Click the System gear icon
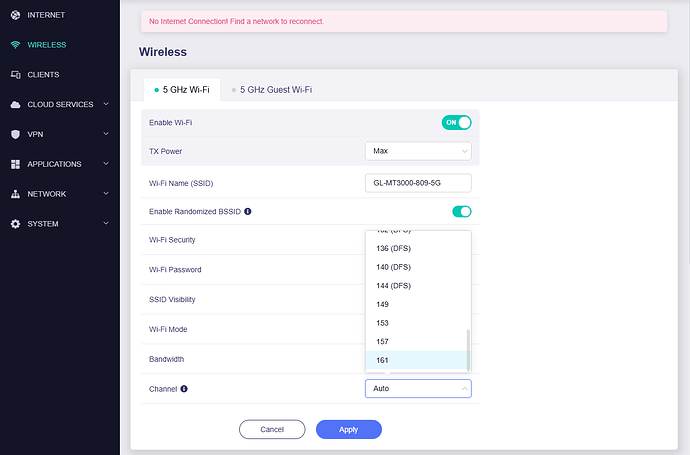 click(15, 224)
